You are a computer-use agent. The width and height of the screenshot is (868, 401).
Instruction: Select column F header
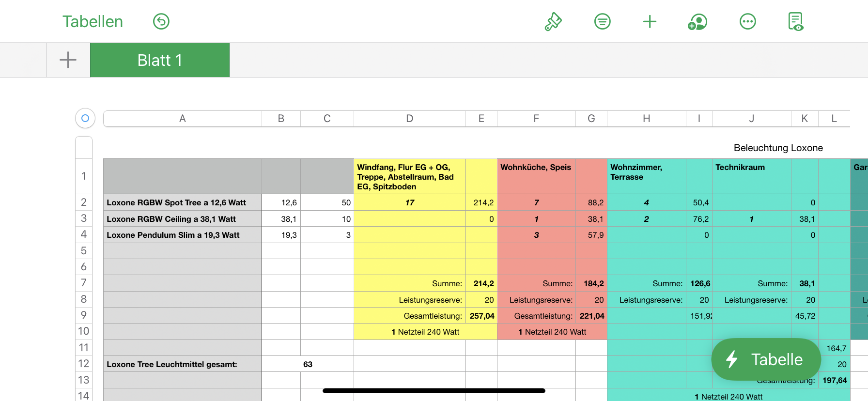click(537, 119)
